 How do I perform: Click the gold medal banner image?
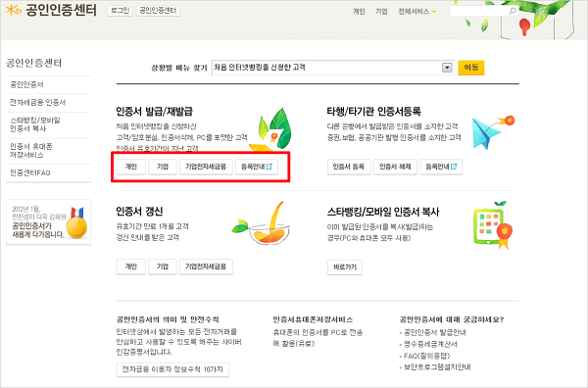click(48, 222)
